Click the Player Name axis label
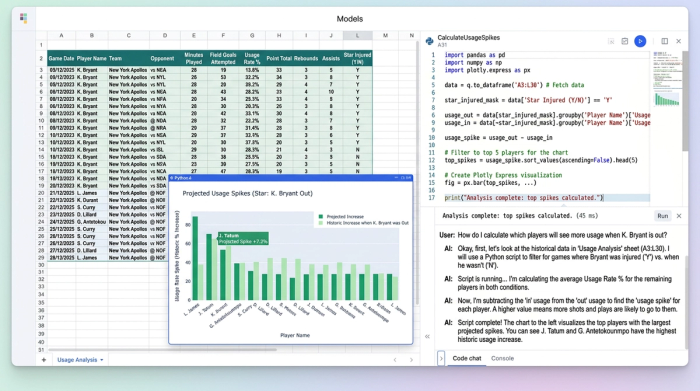 click(295, 335)
